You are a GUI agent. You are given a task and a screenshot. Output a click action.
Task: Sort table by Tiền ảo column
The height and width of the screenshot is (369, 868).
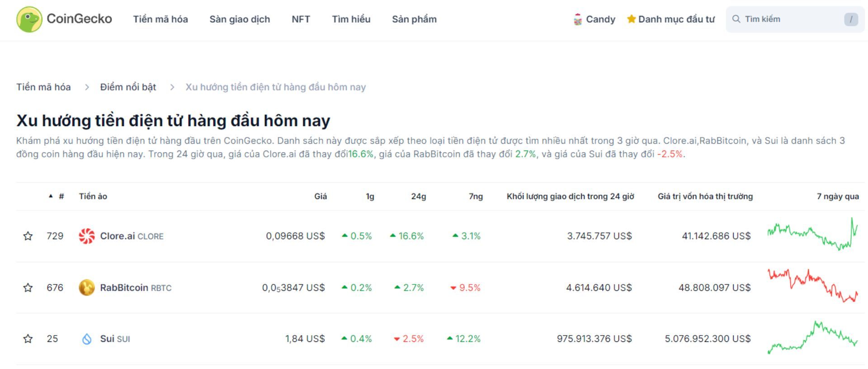tap(93, 196)
